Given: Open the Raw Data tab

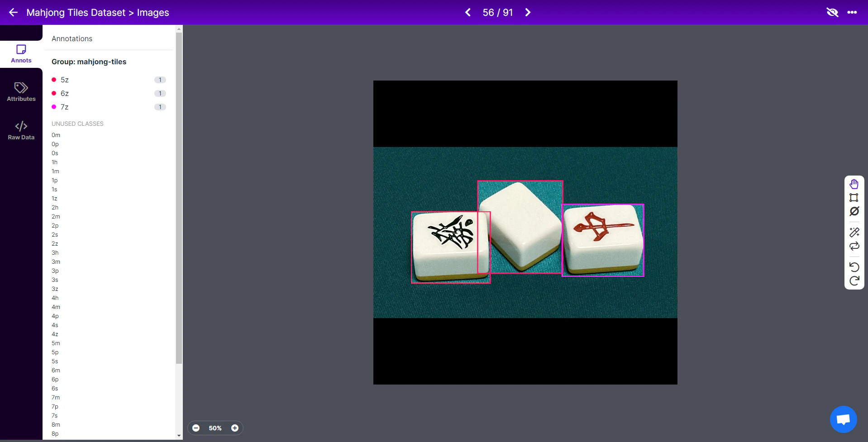Looking at the screenshot, I should 21,130.
